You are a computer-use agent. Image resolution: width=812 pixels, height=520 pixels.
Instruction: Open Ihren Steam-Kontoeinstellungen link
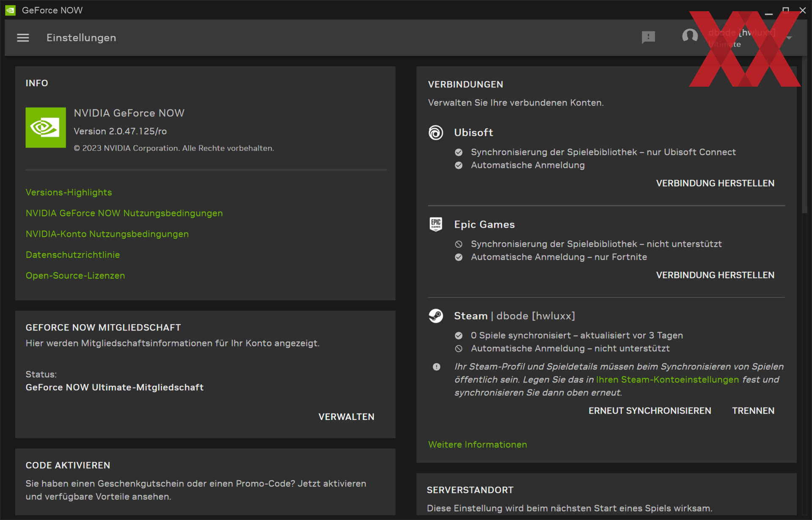click(667, 380)
